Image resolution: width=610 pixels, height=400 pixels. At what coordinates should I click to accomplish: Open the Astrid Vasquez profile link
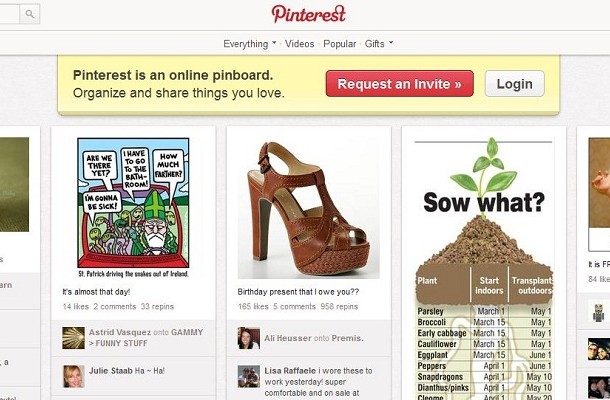point(120,332)
